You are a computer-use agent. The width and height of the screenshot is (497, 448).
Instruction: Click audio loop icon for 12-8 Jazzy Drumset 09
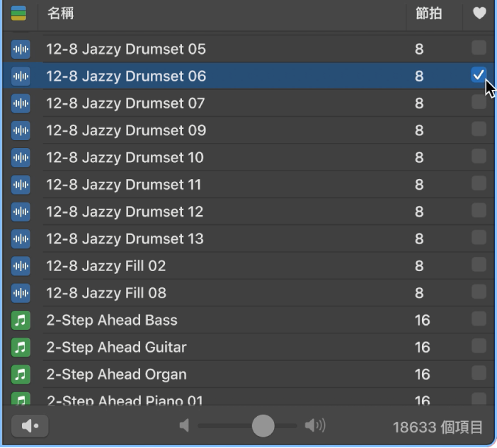pos(21,130)
